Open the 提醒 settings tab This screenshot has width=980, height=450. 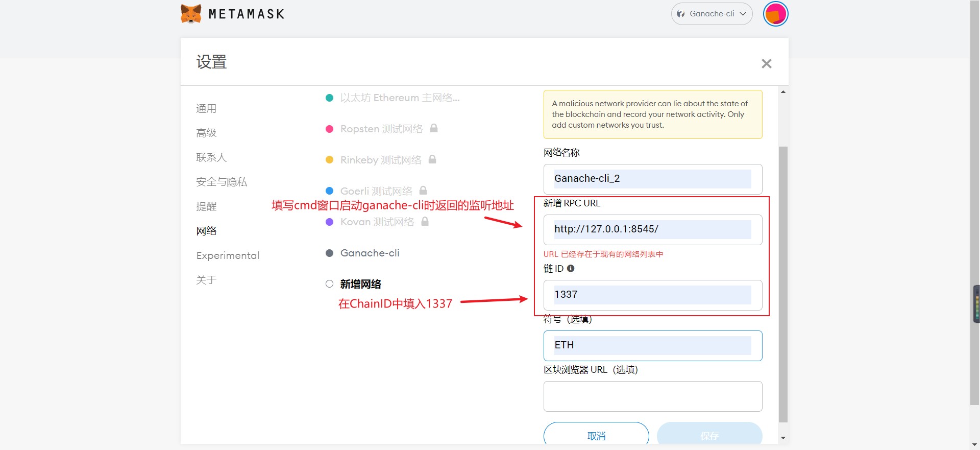click(206, 206)
